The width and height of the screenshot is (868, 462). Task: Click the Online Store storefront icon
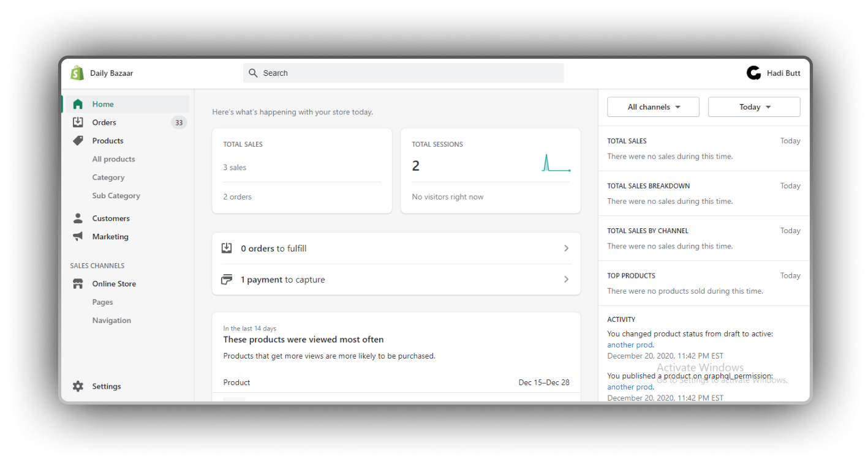point(78,284)
